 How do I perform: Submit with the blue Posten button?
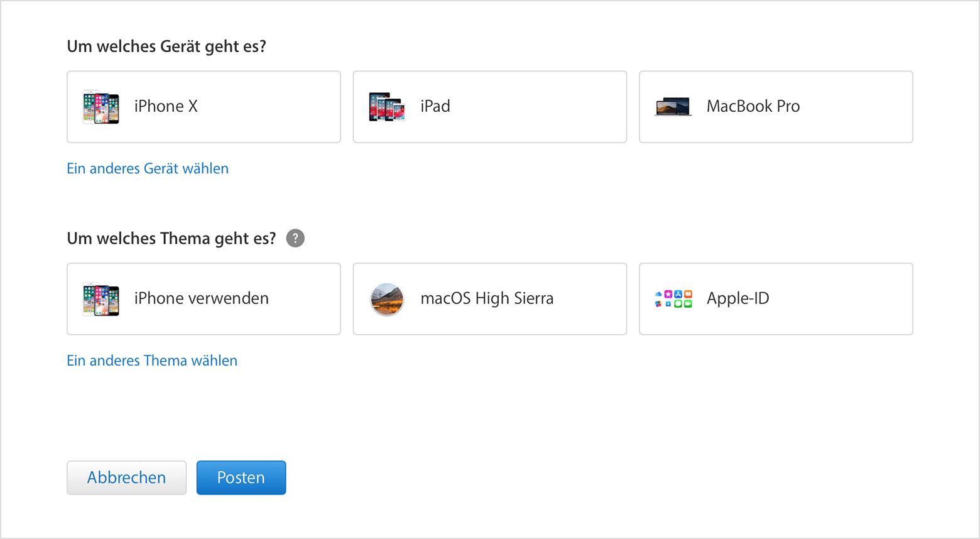241,477
